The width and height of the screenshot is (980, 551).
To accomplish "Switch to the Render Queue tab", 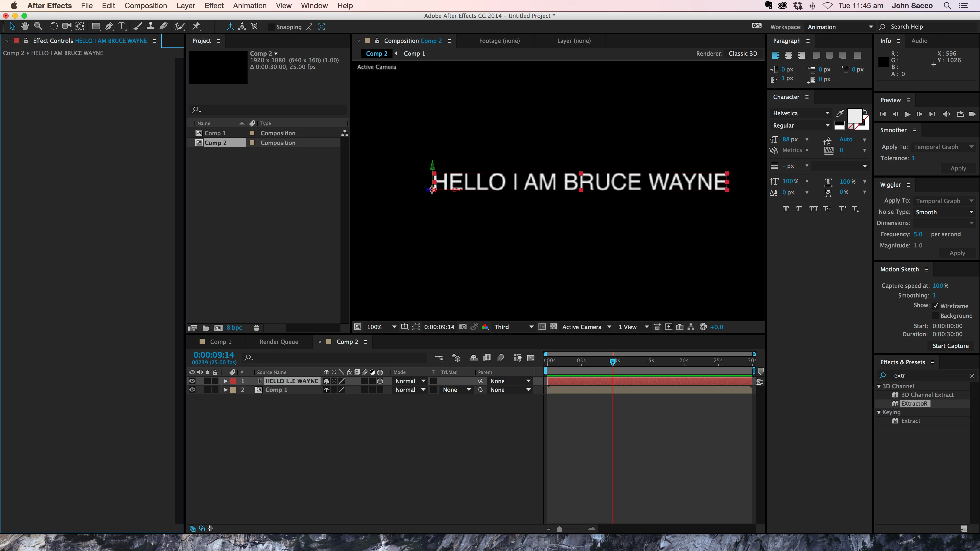I will 278,342.
